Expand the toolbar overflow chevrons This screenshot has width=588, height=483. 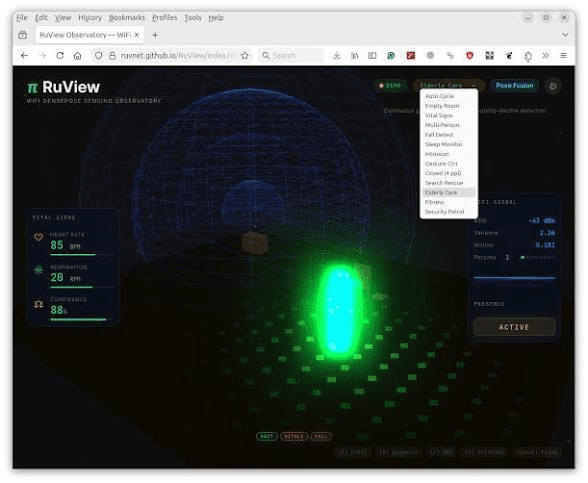coord(546,56)
